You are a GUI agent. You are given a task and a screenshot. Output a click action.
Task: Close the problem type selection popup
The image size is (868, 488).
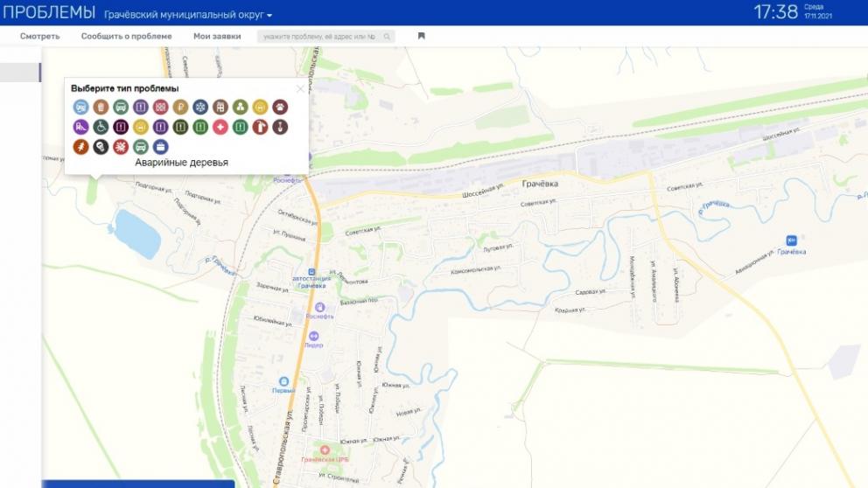[x=300, y=88]
